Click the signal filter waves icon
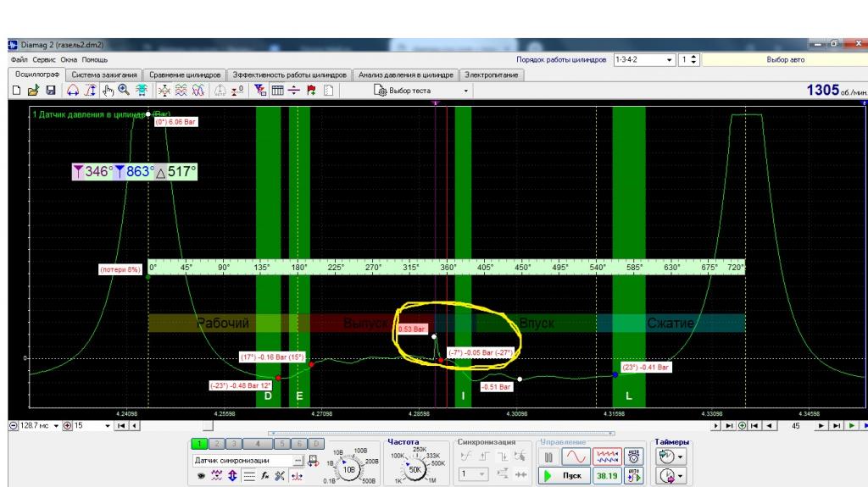868x487 pixels. (216, 476)
